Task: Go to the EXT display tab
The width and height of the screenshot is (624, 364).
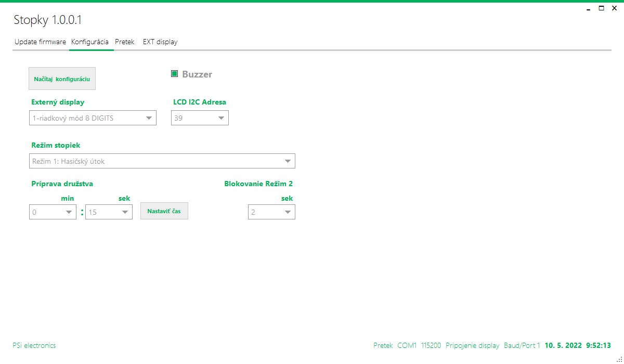Action: (x=160, y=42)
